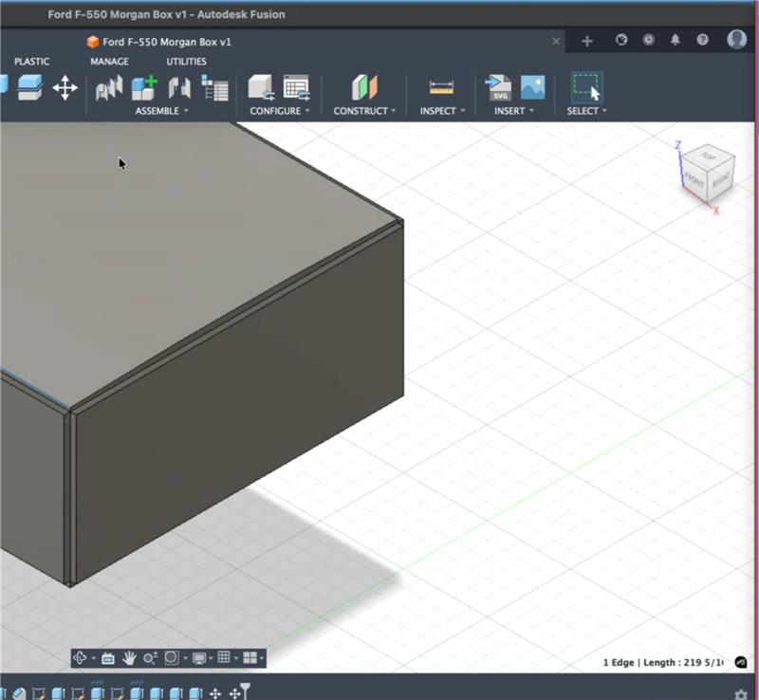Open the SELECT dropdown menu

[586, 111]
